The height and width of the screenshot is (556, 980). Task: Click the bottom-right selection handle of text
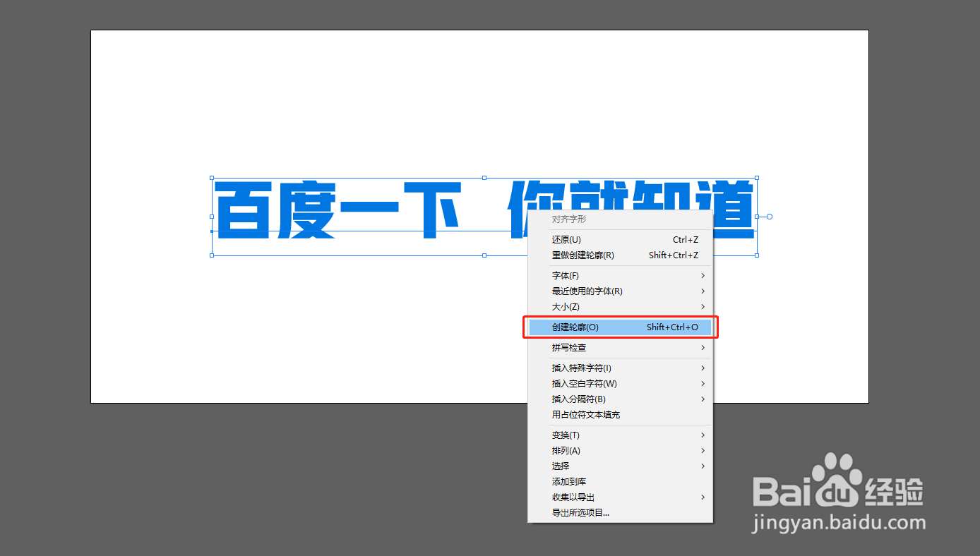coord(757,255)
